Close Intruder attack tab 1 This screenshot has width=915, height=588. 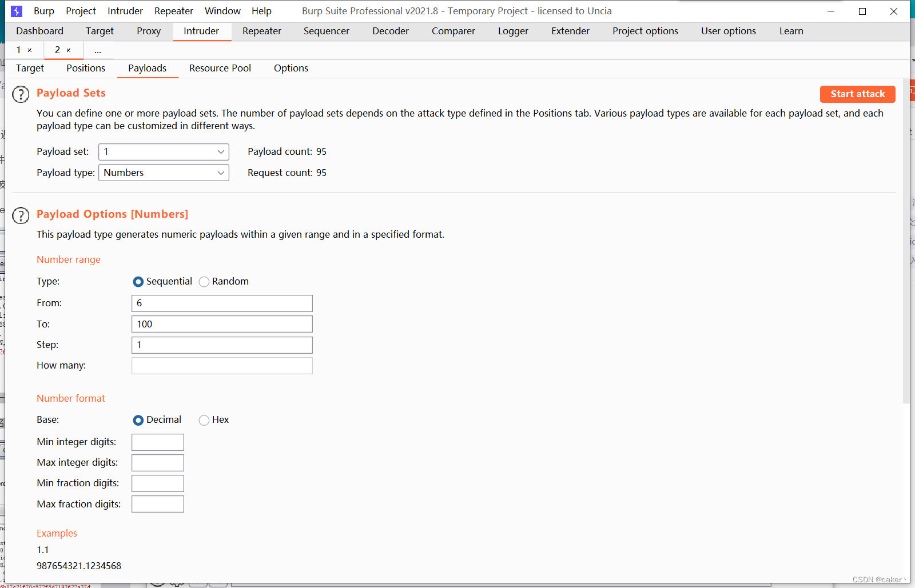[x=30, y=50]
